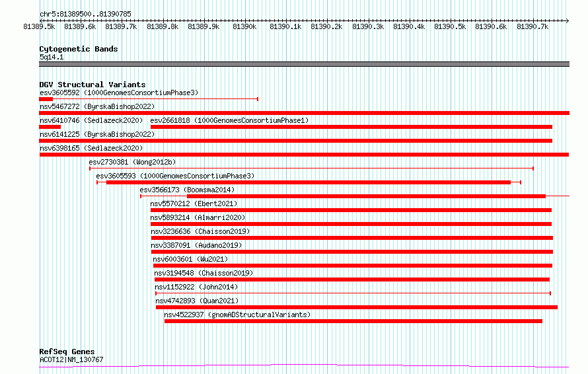Click the 81389.5k ruler tick label
Viewport: 588px width, 374px height.
[x=39, y=26]
